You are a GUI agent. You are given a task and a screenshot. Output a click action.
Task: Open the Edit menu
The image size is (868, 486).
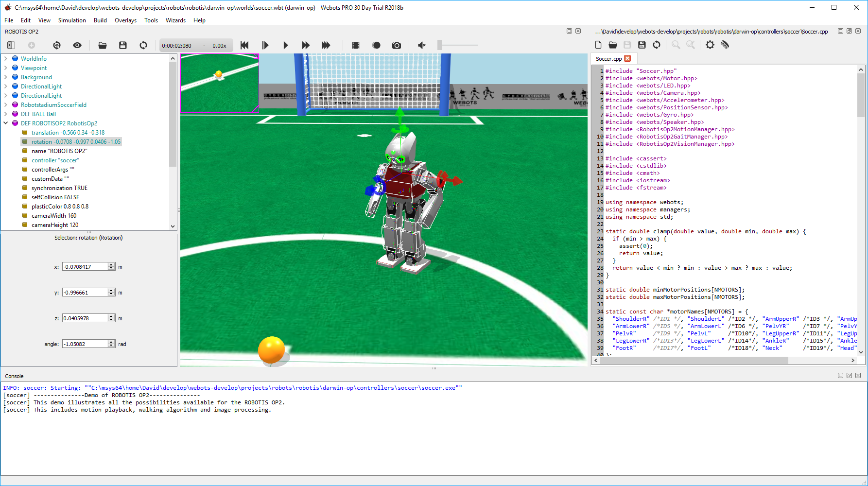click(x=26, y=20)
